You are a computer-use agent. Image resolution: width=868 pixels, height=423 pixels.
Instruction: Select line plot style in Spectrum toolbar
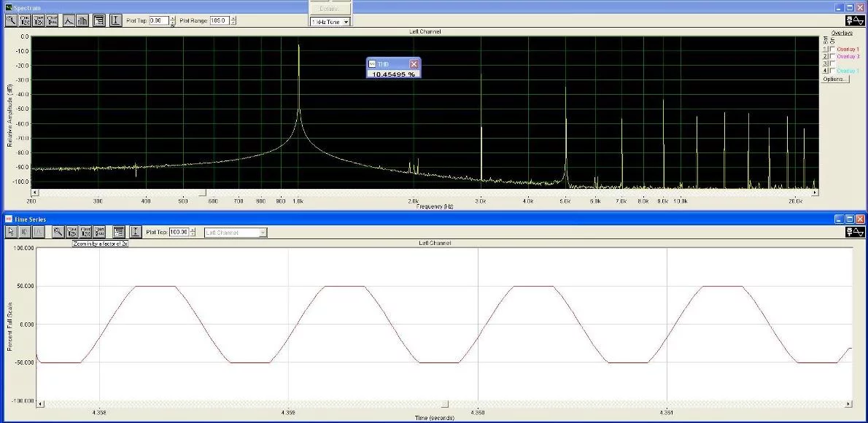pyautogui.click(x=69, y=20)
